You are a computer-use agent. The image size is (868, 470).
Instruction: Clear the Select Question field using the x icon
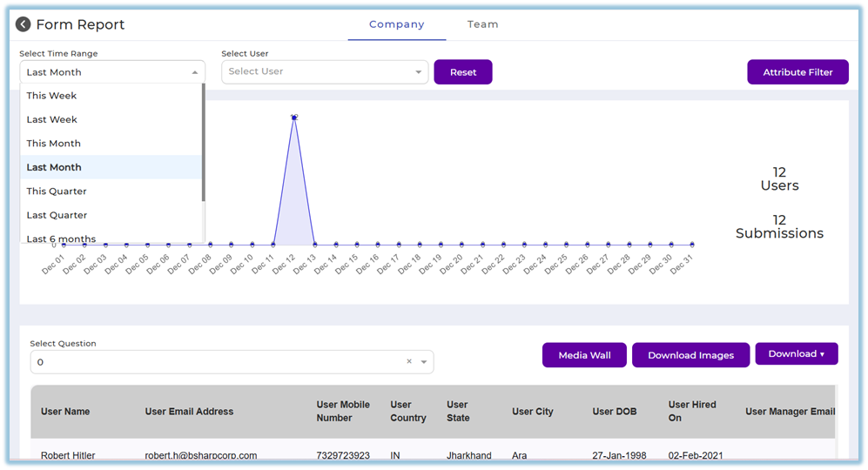tap(409, 361)
